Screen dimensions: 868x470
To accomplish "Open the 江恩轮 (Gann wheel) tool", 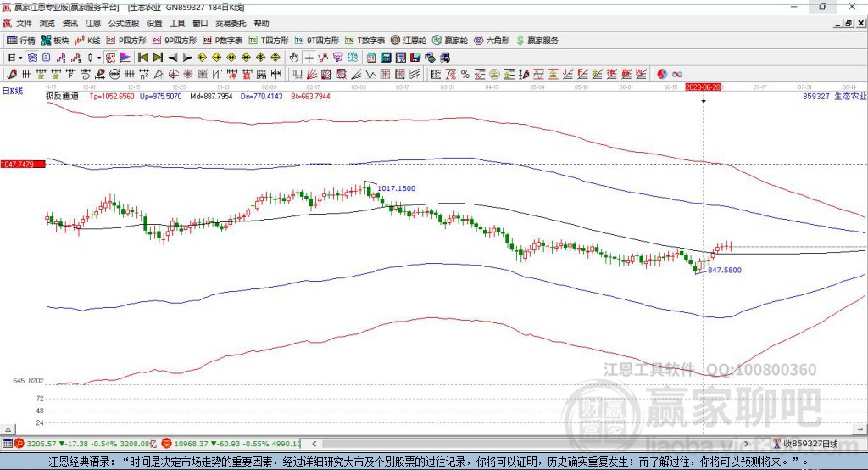I will click(x=409, y=41).
